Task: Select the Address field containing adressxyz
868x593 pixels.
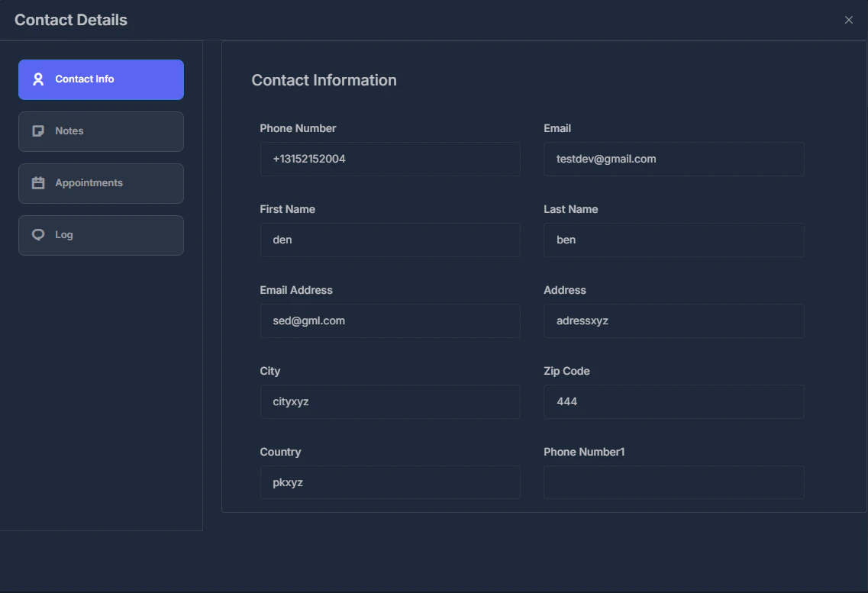Action: pyautogui.click(x=673, y=321)
